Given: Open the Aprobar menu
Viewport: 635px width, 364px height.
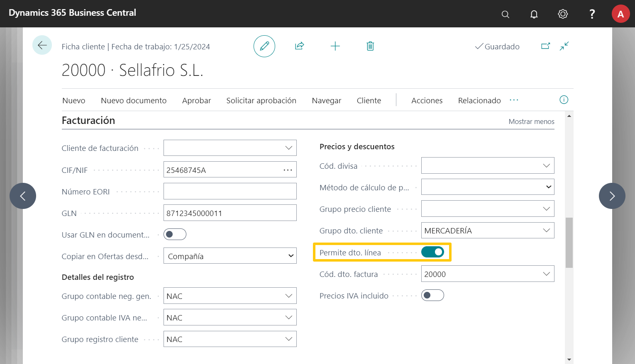Looking at the screenshot, I should (x=196, y=100).
